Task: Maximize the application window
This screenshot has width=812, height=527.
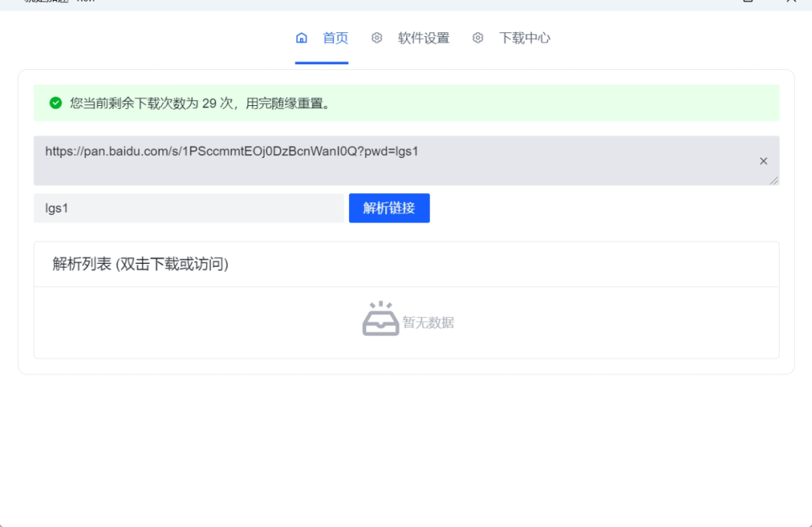Action: tap(748, 2)
